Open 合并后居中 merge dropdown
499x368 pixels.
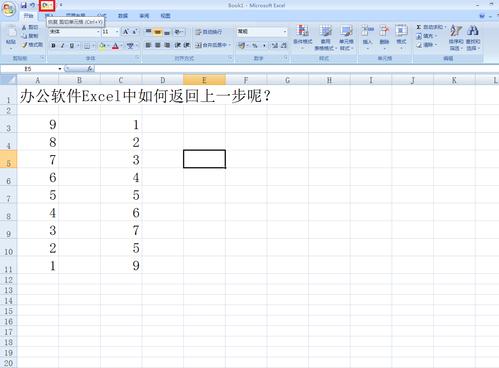tap(213, 45)
